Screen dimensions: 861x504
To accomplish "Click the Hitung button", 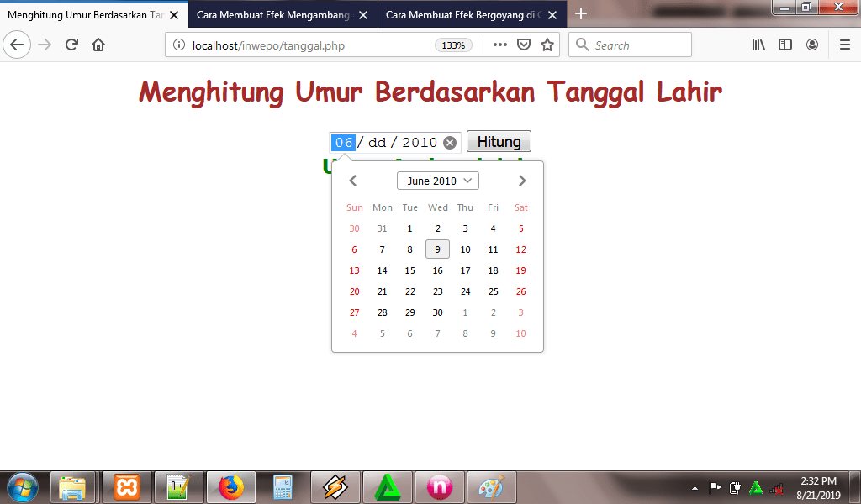I will pyautogui.click(x=499, y=141).
